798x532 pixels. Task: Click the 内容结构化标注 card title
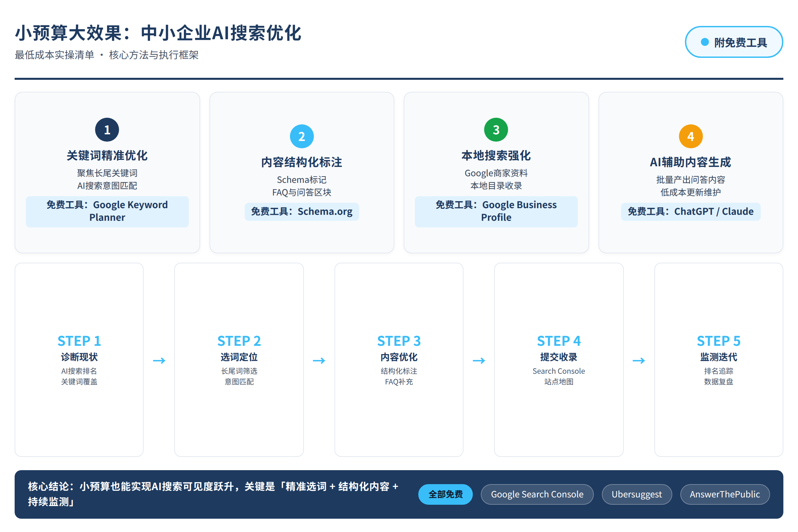click(302, 163)
